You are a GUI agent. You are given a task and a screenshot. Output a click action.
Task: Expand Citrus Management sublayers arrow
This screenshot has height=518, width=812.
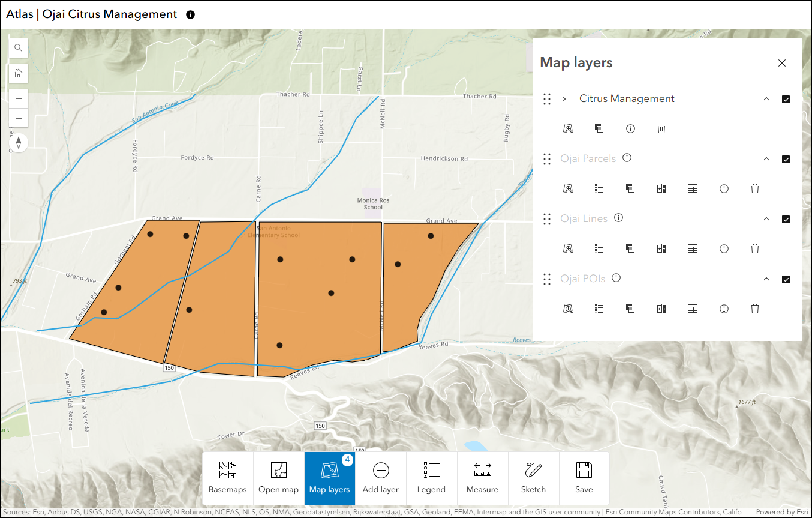(564, 99)
